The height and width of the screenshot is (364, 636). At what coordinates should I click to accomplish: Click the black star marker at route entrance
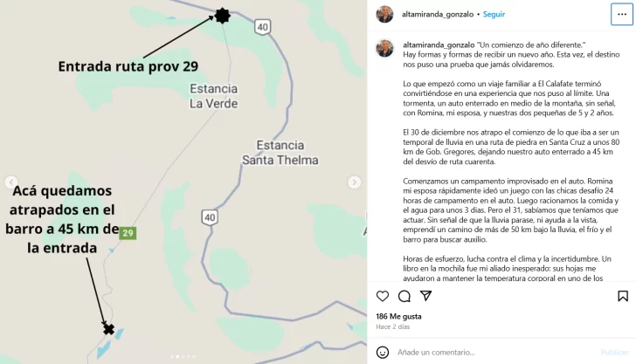[222, 16]
